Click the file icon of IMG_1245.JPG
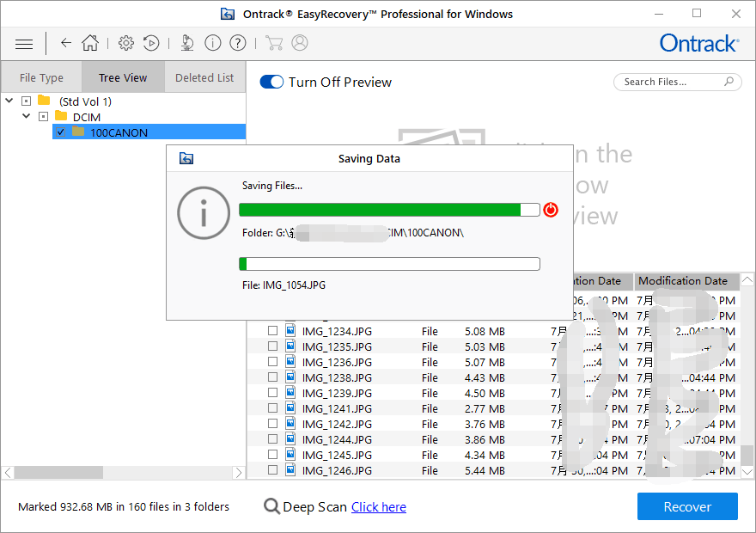 point(290,454)
